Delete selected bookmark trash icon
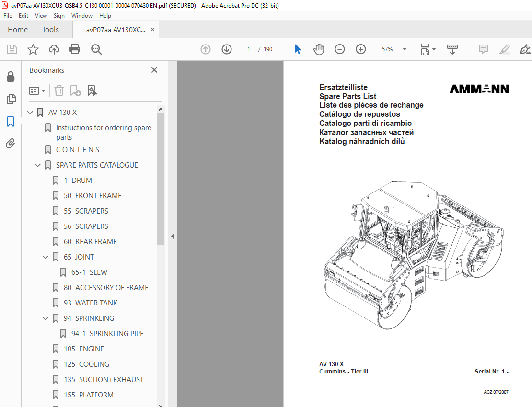The height and width of the screenshot is (407, 532). [59, 91]
